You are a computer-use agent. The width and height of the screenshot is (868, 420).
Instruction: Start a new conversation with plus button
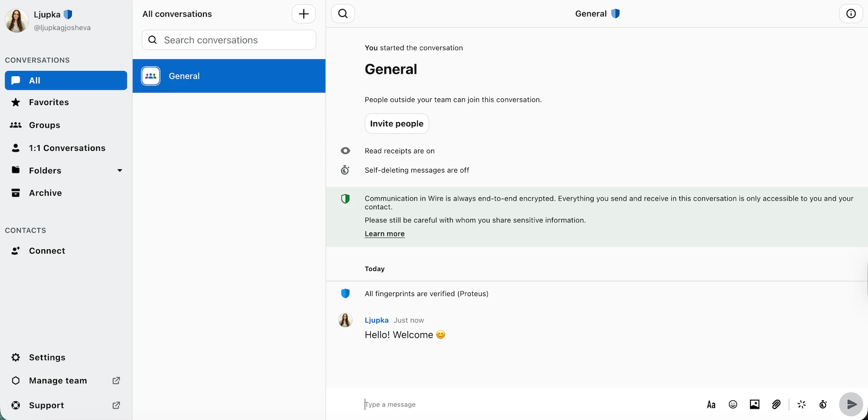[x=304, y=14]
